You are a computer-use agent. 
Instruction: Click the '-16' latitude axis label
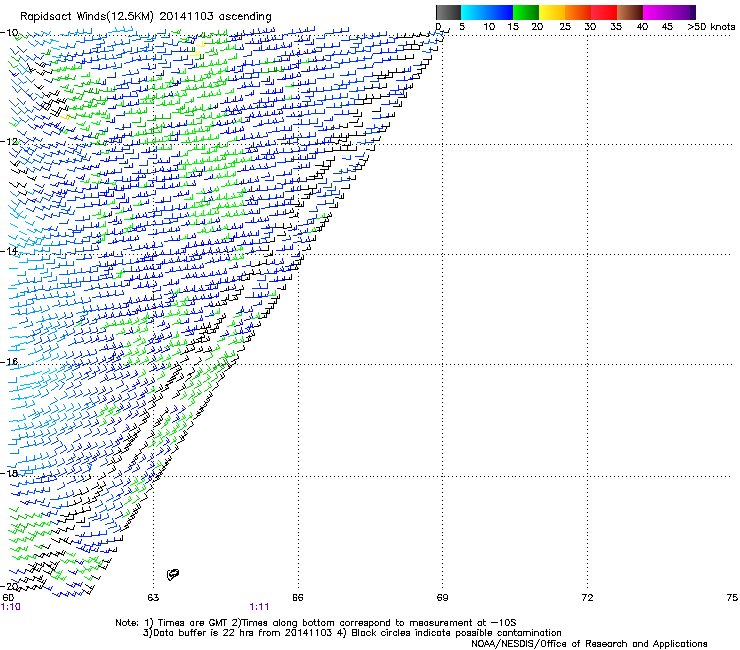point(9,362)
